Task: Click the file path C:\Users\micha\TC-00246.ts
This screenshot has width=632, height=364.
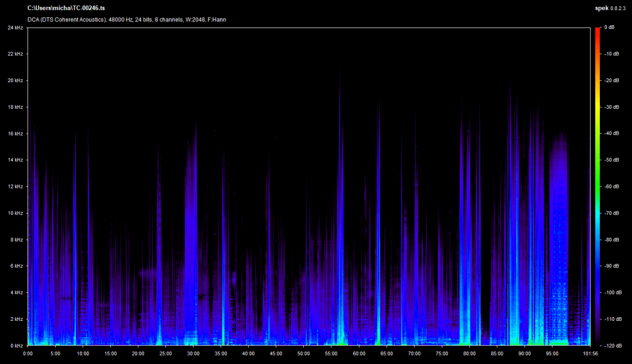Action: pyautogui.click(x=66, y=9)
